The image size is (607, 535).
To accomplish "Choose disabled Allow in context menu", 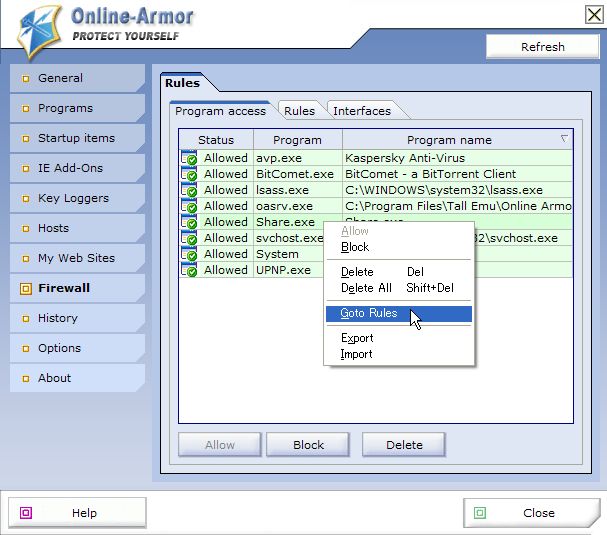I will 399,231.
